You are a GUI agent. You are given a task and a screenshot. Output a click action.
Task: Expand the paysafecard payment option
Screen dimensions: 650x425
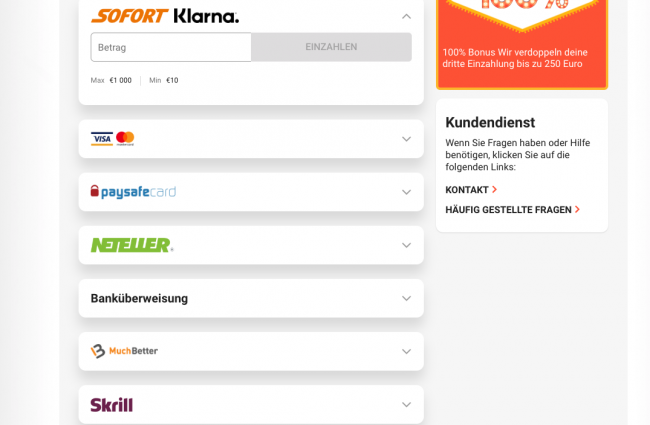[406, 192]
